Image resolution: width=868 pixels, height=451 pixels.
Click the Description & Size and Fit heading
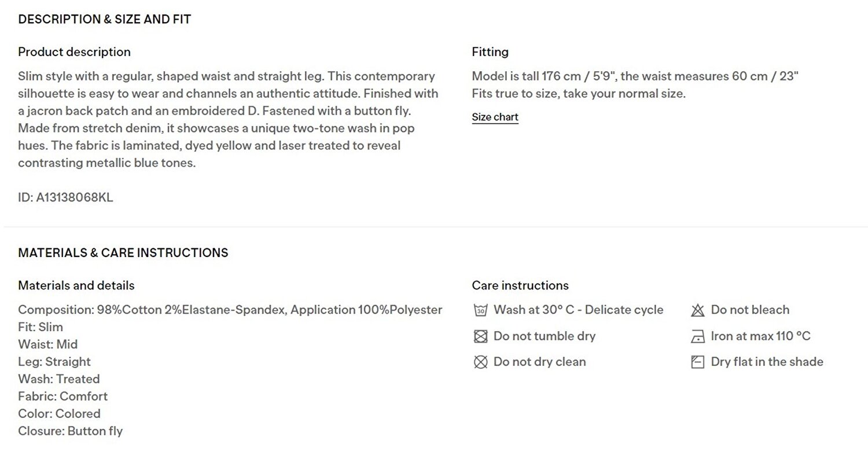click(x=105, y=19)
